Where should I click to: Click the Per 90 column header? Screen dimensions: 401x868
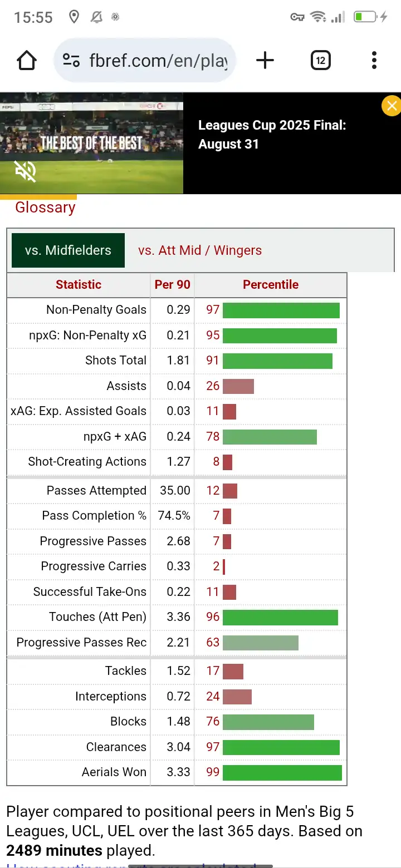173,285
